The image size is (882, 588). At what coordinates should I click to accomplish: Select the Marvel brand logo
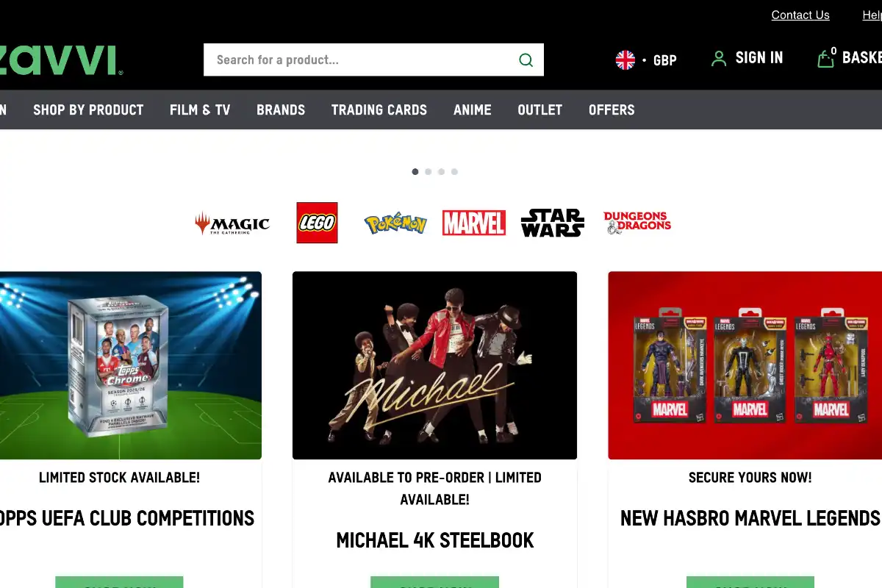[473, 223]
